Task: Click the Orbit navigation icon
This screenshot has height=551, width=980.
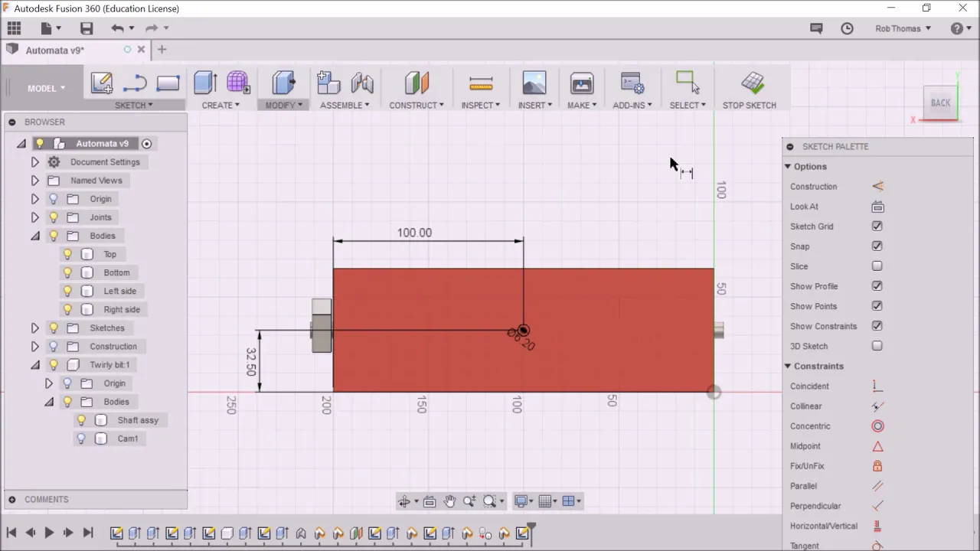Action: pos(404,501)
